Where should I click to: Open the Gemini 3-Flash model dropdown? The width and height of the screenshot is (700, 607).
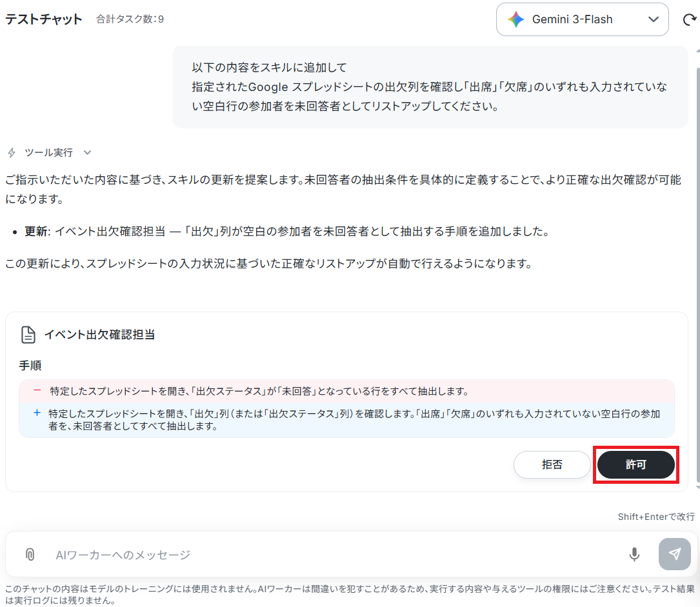point(582,19)
